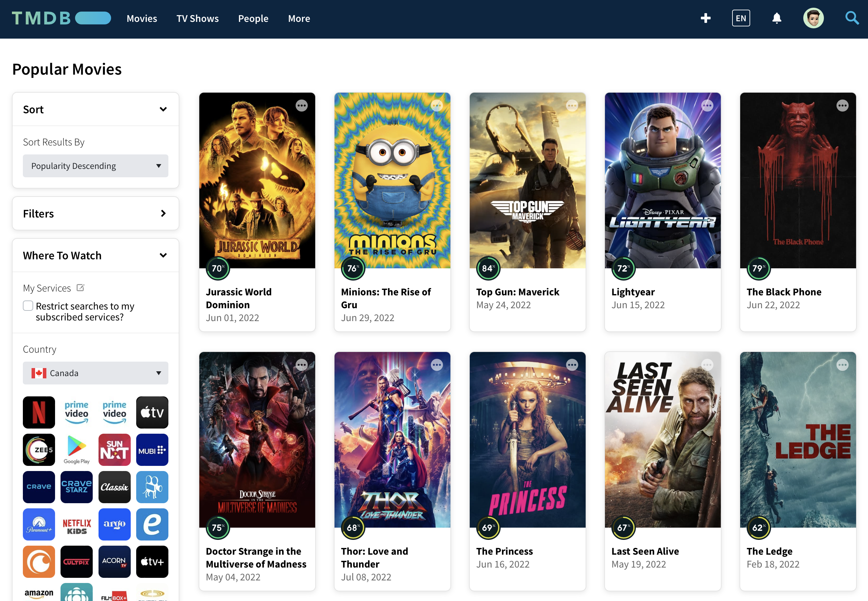Open the Popularity Descending sort dropdown

[x=95, y=166]
